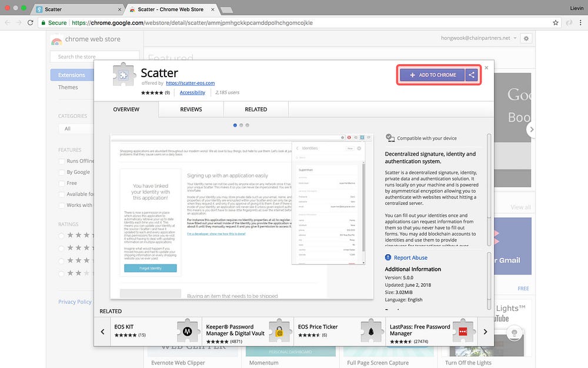Click the address bar URL
The width and height of the screenshot is (588, 368).
(192, 22)
